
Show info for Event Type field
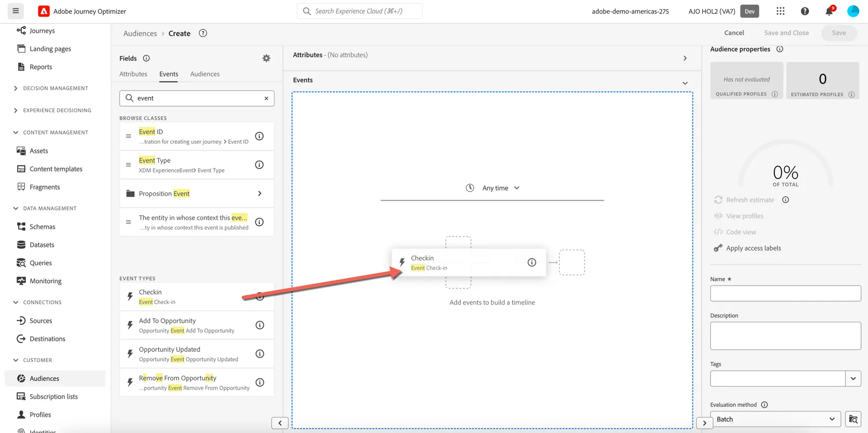(259, 165)
